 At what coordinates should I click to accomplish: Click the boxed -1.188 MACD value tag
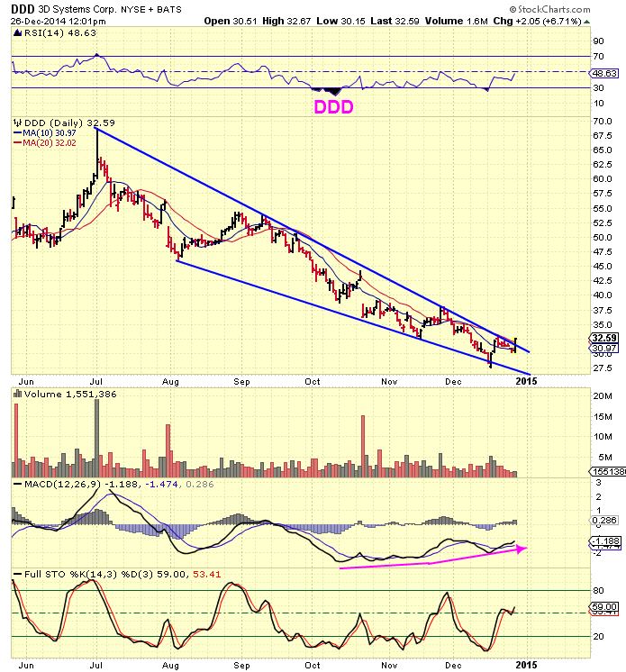pos(605,541)
